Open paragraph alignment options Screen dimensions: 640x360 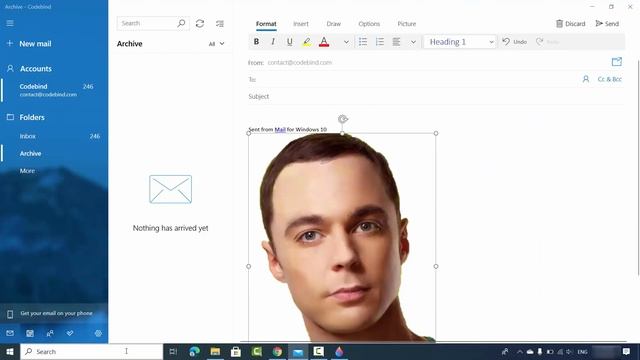point(396,42)
